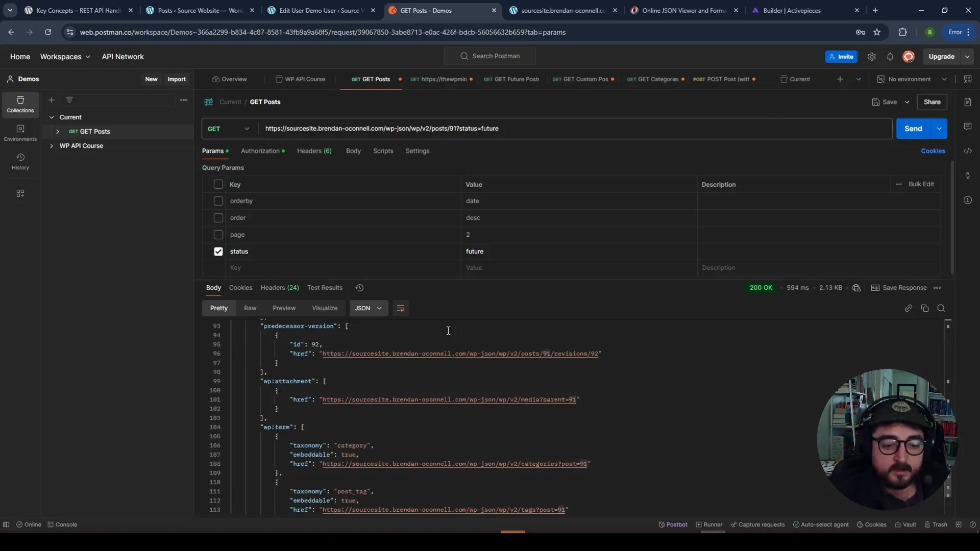Click the filter icon in collections sidebar
Image resolution: width=980 pixels, height=551 pixels.
click(69, 100)
